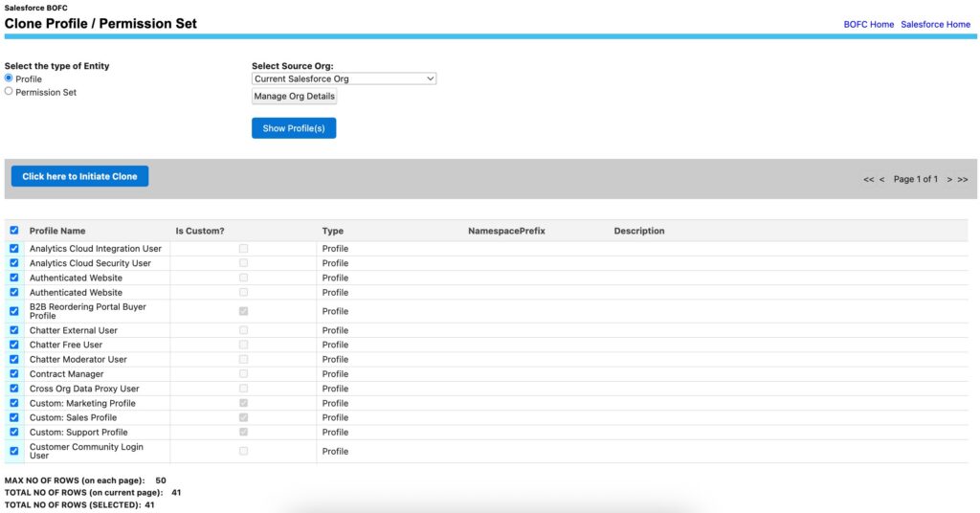Uncheck Custom: Marketing Profile row checkbox

[14, 403]
